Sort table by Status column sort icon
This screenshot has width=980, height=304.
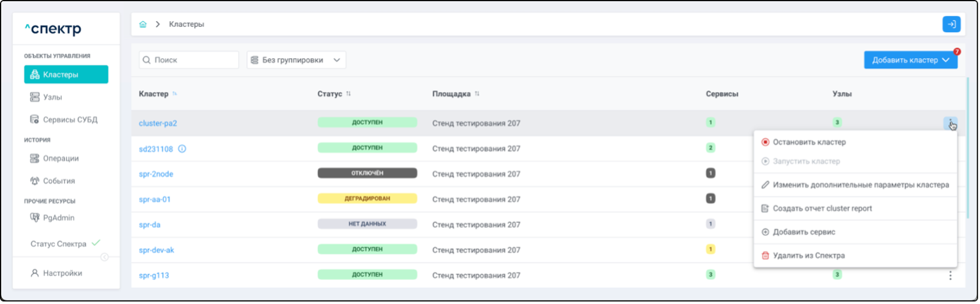[349, 94]
